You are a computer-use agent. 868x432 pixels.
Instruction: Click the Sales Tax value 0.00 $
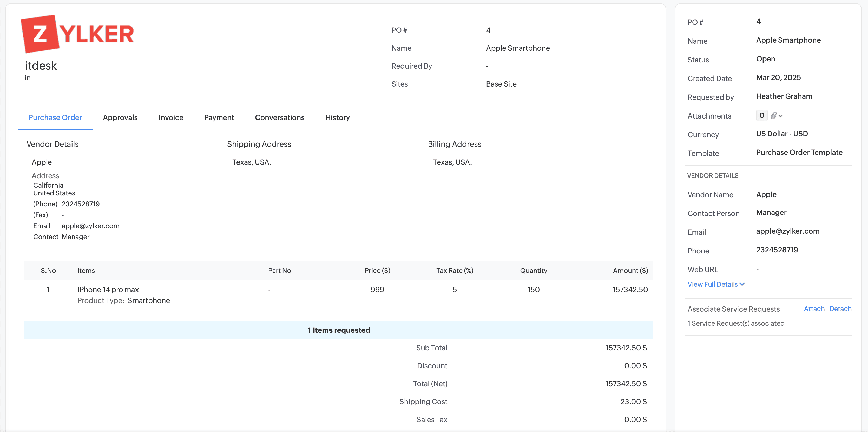coord(635,420)
